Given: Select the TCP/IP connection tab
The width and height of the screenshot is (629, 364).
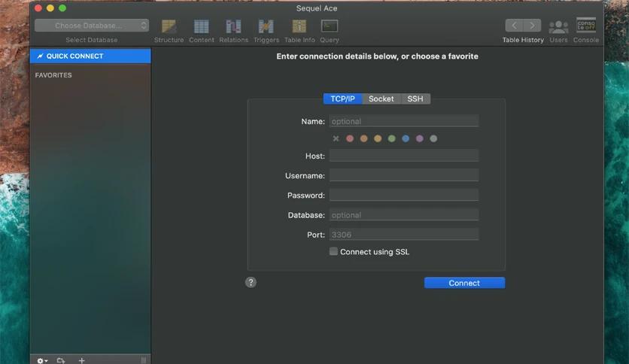Looking at the screenshot, I should point(342,99).
